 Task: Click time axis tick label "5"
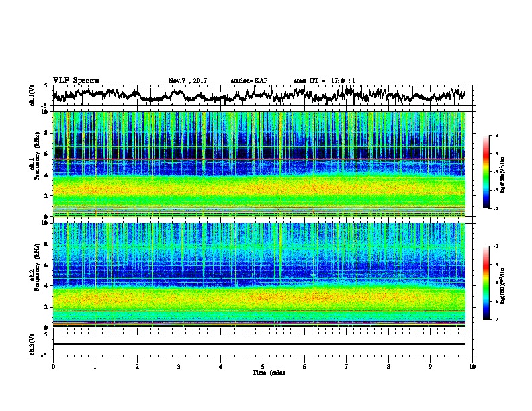(263, 367)
